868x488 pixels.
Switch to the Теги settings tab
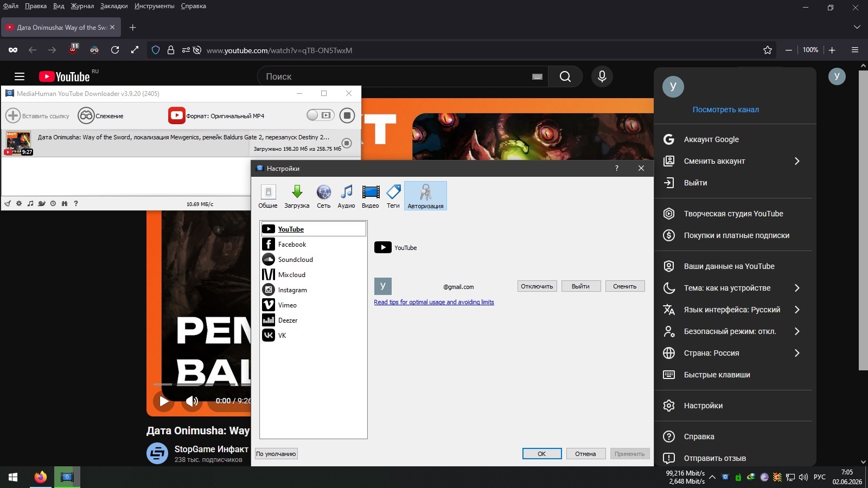tap(393, 196)
